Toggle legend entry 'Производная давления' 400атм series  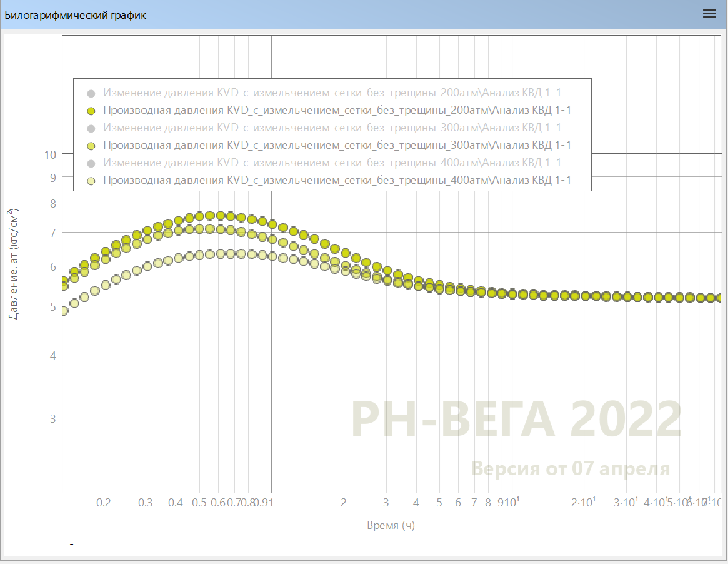[x=329, y=180]
